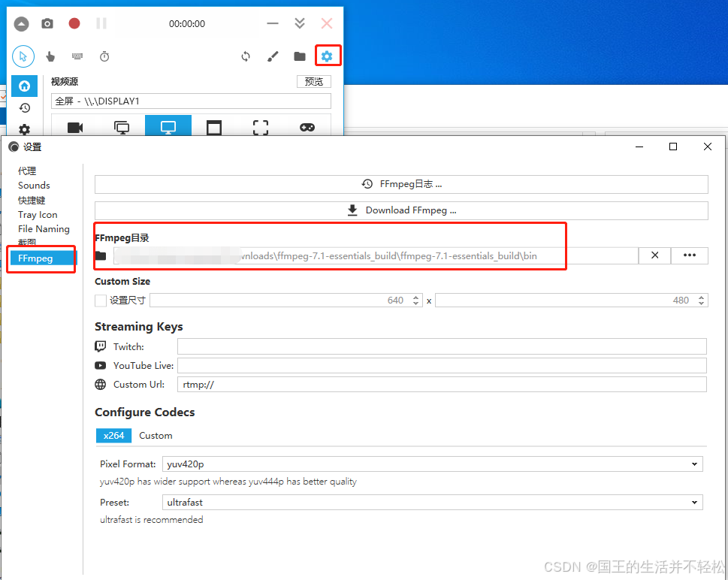Toggle include keystrokes keyboard icon
Image resolution: width=728 pixels, height=580 pixels.
click(x=77, y=56)
